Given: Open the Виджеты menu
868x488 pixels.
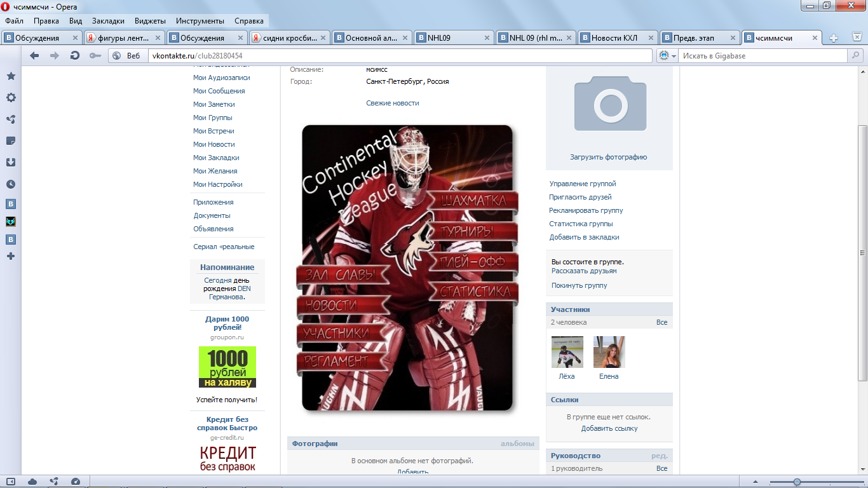Looking at the screenshot, I should [150, 21].
